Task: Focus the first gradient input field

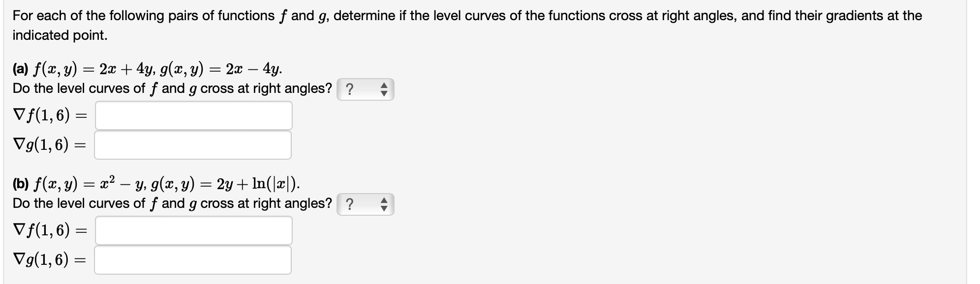Action: [x=193, y=116]
